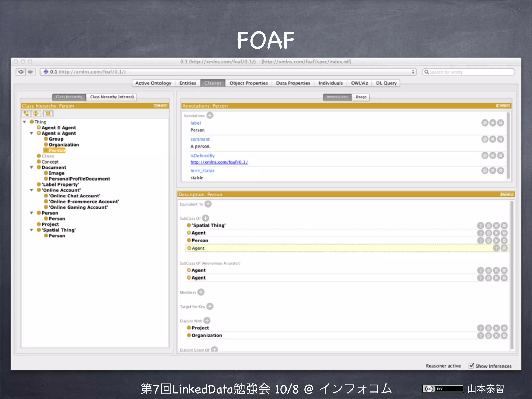Click Class hierarchy panel header controls
532x399 pixels.
click(x=160, y=106)
